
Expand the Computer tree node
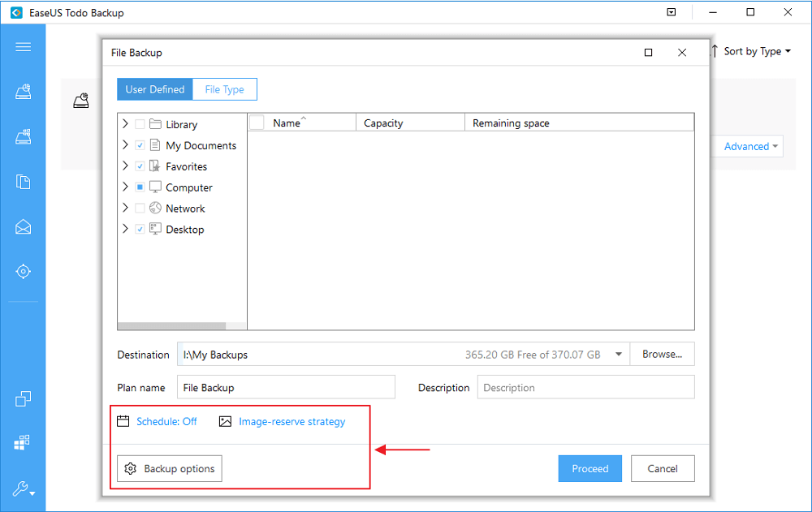point(125,187)
